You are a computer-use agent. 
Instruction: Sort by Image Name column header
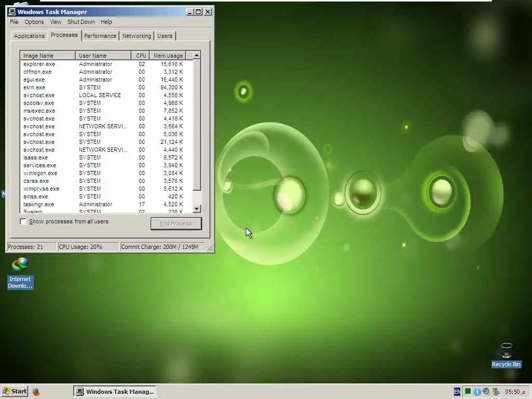48,56
